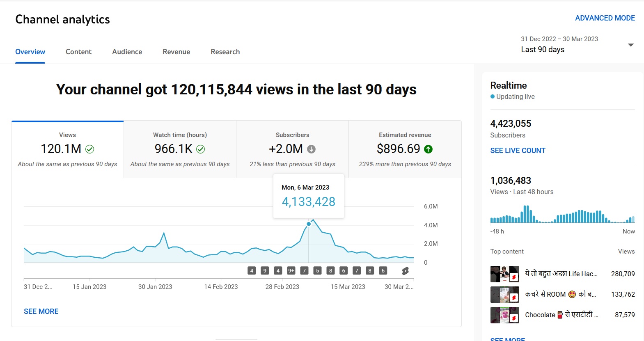Viewport: 644px width, 341px height.
Task: Select the Estimated revenue $896.69 card
Action: 405,149
